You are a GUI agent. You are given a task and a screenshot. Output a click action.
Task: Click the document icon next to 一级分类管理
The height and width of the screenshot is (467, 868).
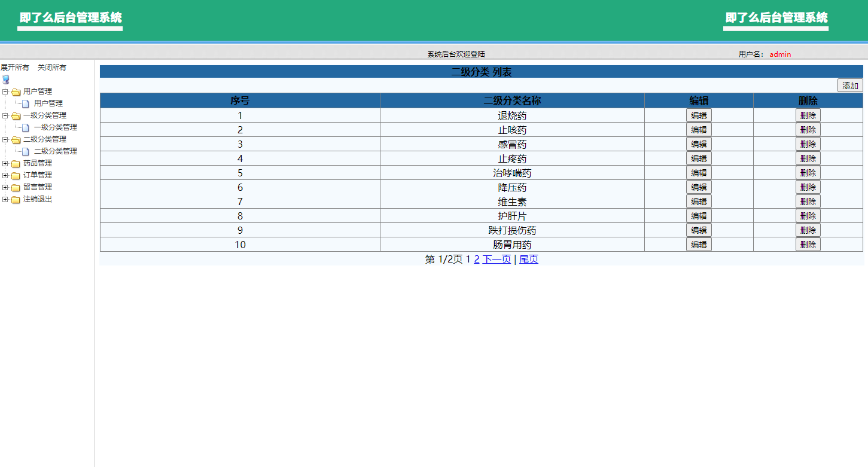24,127
